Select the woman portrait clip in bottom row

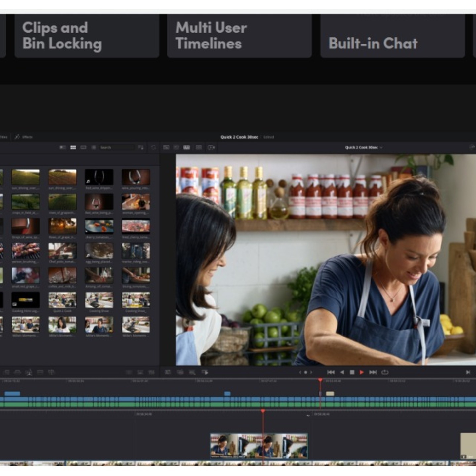click(62, 325)
